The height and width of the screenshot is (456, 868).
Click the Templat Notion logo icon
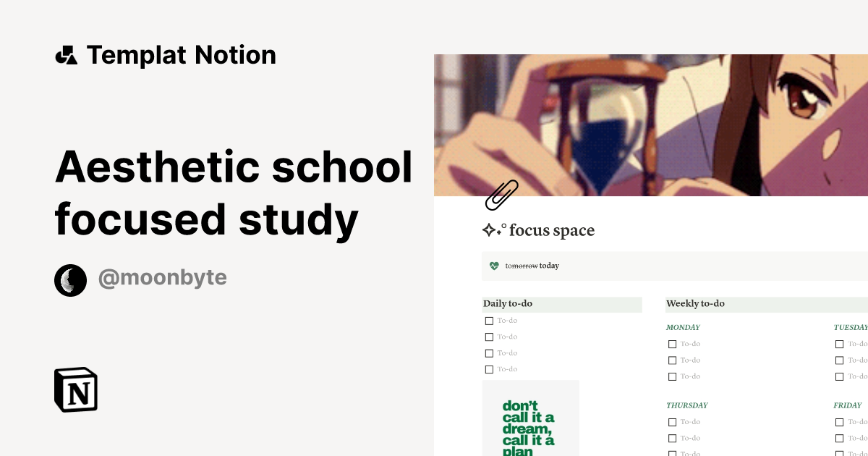click(67, 54)
